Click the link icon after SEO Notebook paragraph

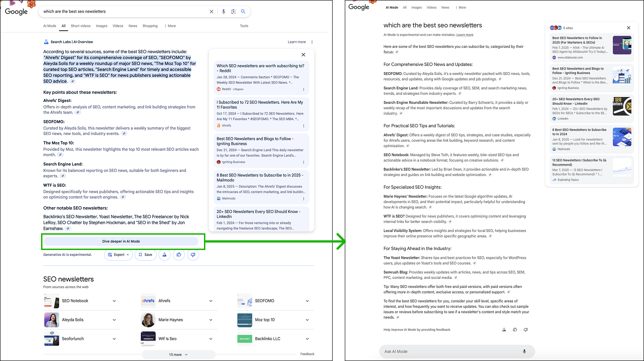[502, 160]
